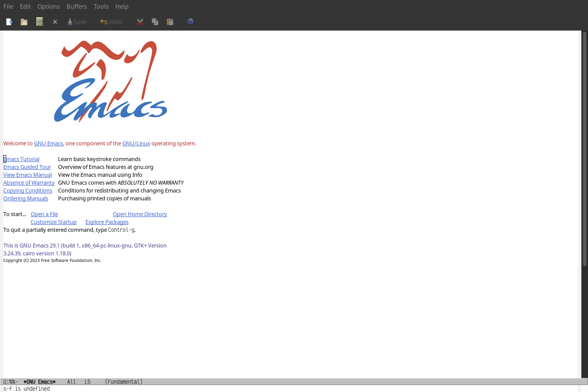Screen dimensions: 588x392
Task: Click the Customize Startup link
Action: [53, 222]
